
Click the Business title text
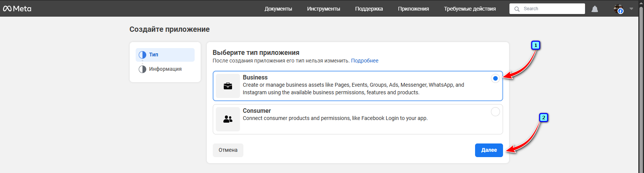tap(255, 77)
